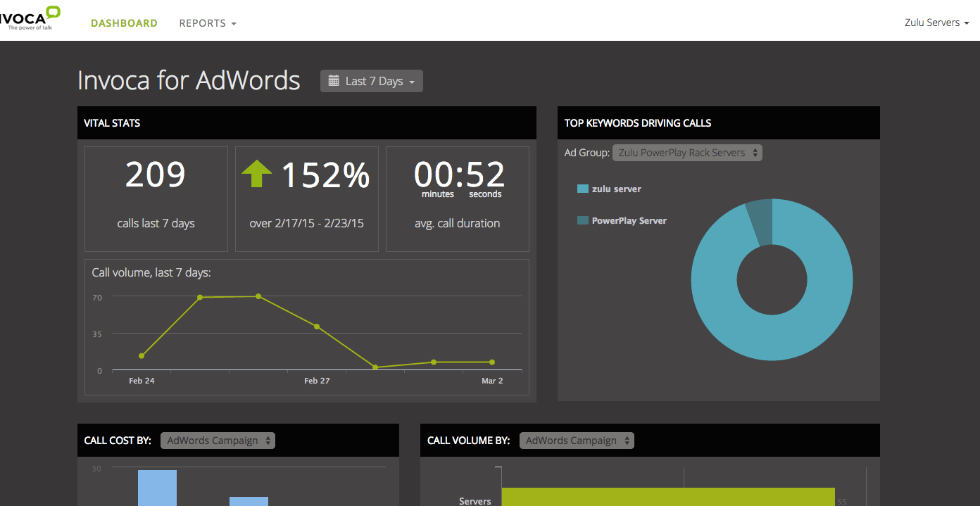980x506 pixels.
Task: Click the 'avg. call duration' label
Action: [x=458, y=224]
